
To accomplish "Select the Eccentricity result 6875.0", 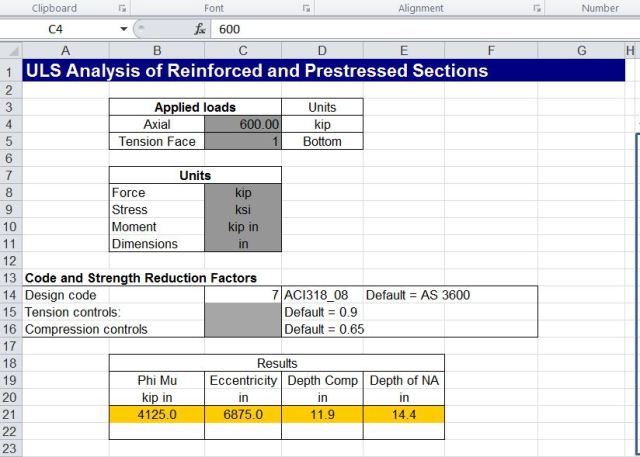I will pos(242,414).
